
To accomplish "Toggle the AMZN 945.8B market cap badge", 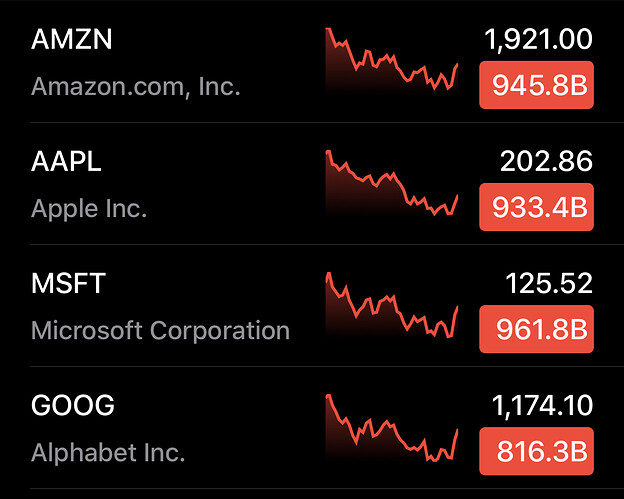I will (x=537, y=86).
